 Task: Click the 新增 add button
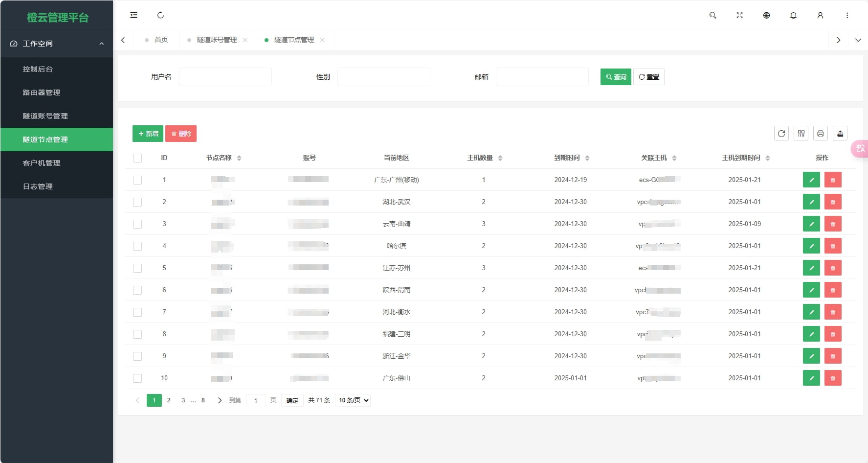click(147, 133)
